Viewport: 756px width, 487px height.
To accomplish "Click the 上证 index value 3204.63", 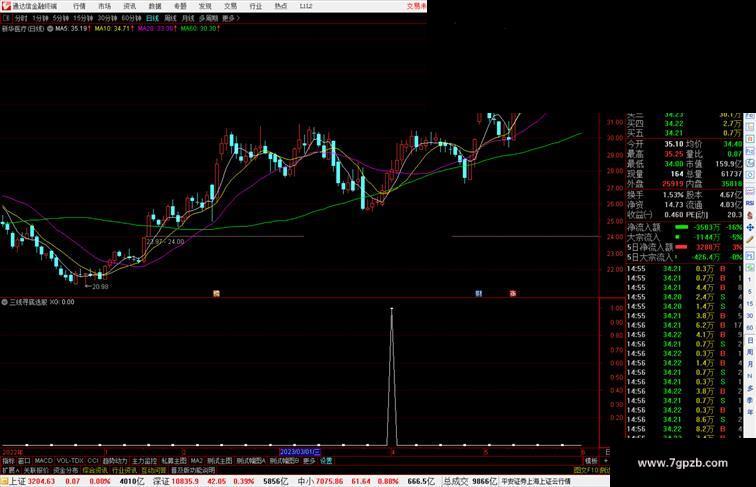I will click(41, 481).
